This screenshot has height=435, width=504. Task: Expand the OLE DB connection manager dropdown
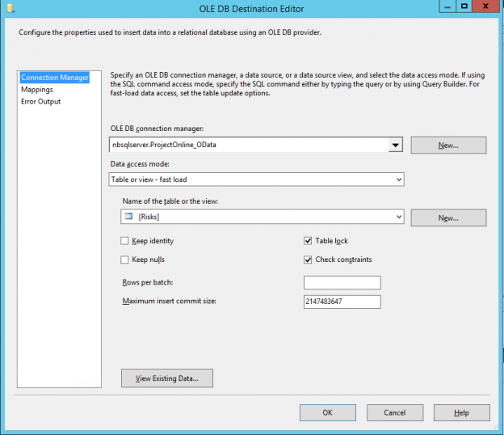pyautogui.click(x=395, y=145)
